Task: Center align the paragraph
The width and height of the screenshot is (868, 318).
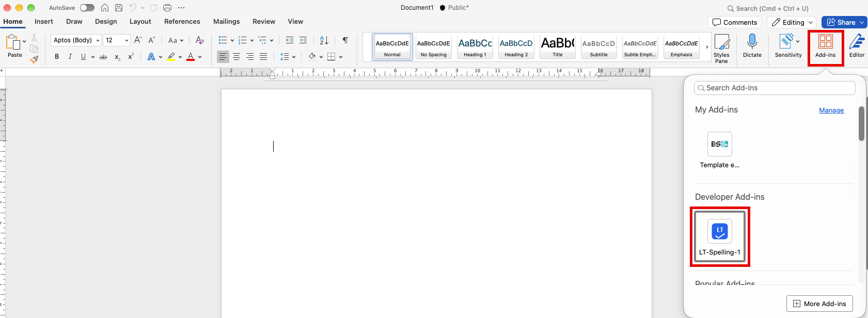Action: [x=236, y=57]
